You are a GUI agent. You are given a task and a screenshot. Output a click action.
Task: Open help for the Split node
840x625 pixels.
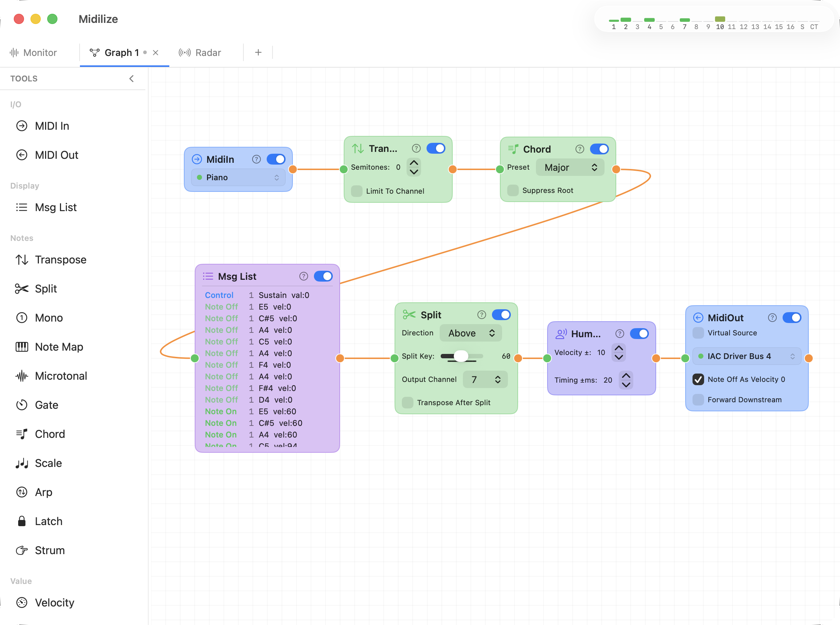481,314
